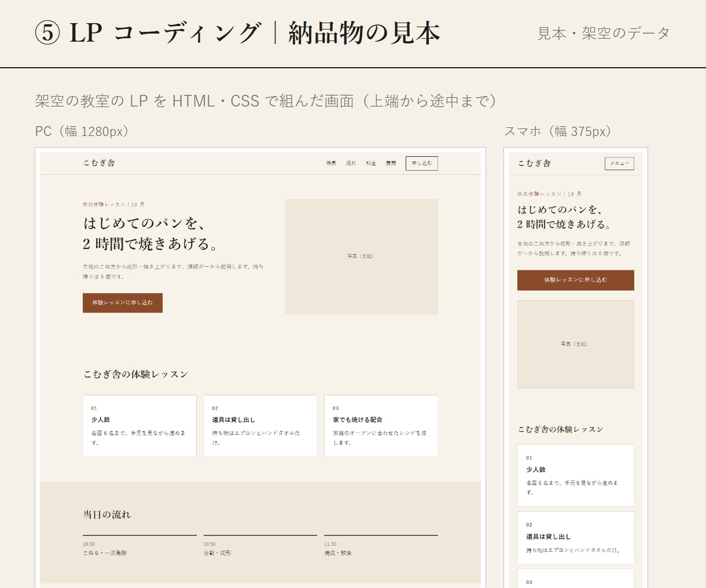
Task: Click the 家でも焼ける配合 card in PC preview
Action: click(x=381, y=426)
